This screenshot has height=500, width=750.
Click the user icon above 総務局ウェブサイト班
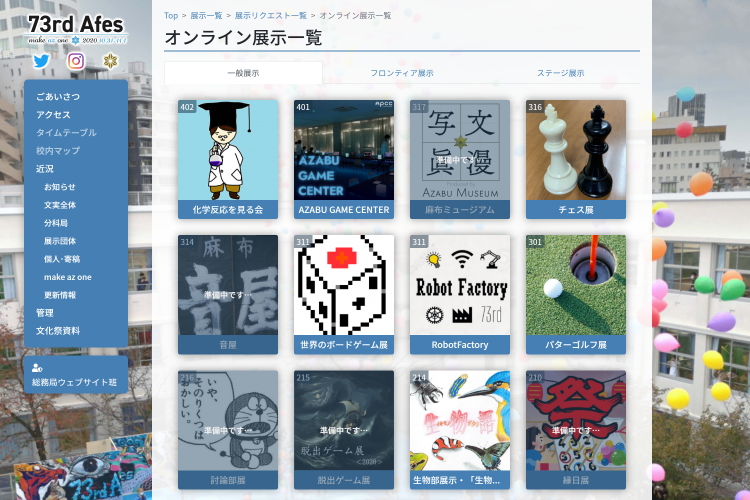pyautogui.click(x=37, y=367)
